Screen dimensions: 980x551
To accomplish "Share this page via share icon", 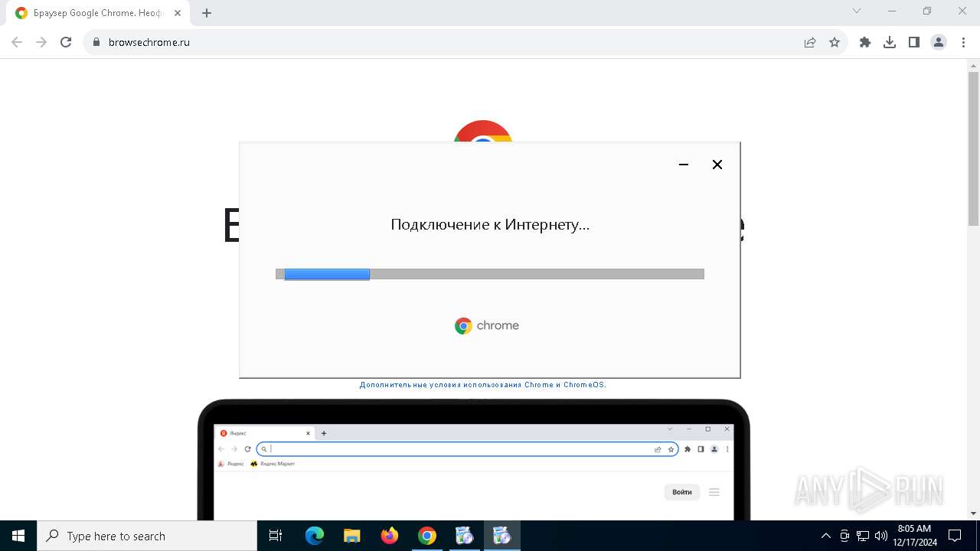I will point(810,42).
